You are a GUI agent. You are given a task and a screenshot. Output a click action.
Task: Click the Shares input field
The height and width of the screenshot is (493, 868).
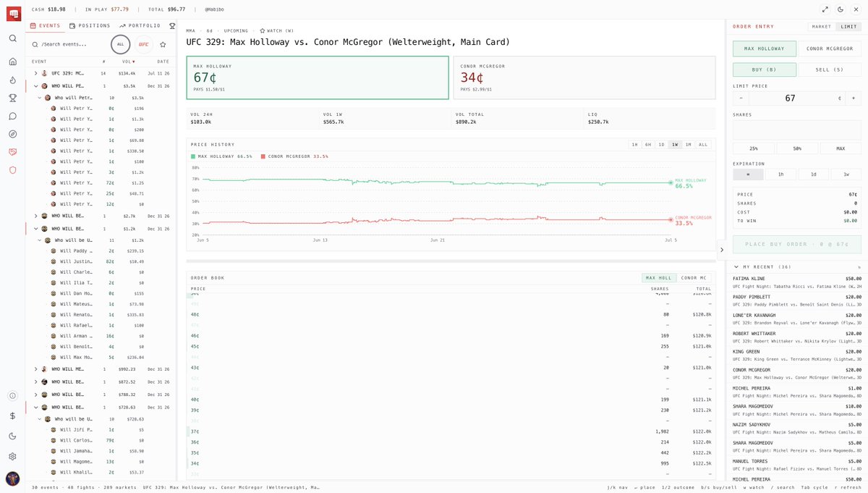(797, 130)
